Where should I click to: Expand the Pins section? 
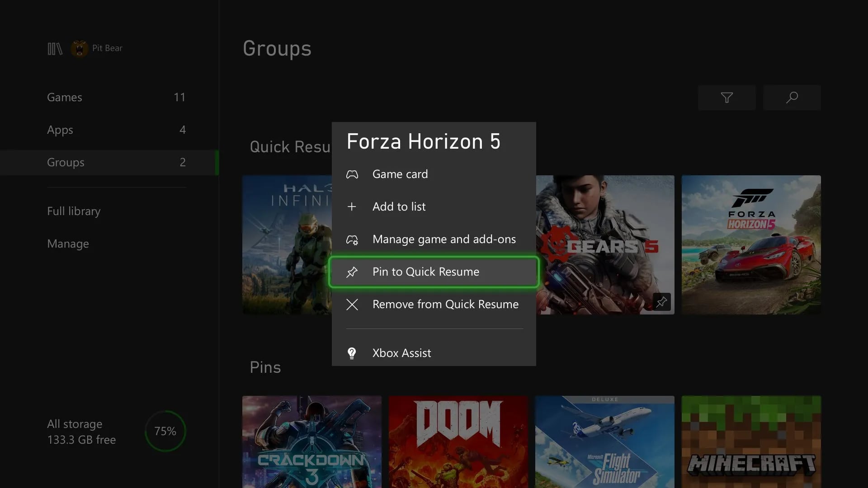pyautogui.click(x=265, y=367)
